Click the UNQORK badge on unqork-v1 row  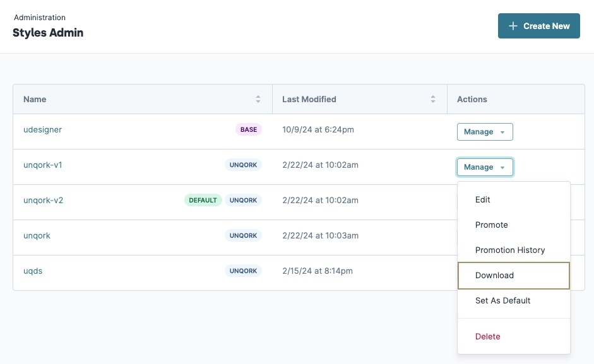click(243, 165)
